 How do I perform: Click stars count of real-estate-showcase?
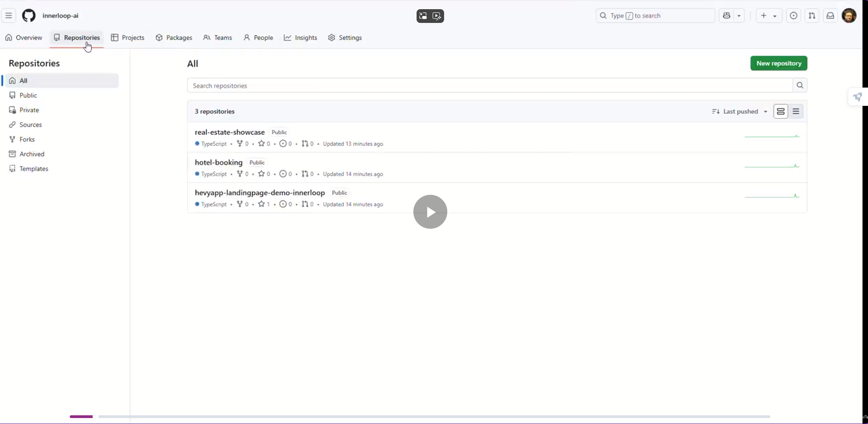(264, 144)
